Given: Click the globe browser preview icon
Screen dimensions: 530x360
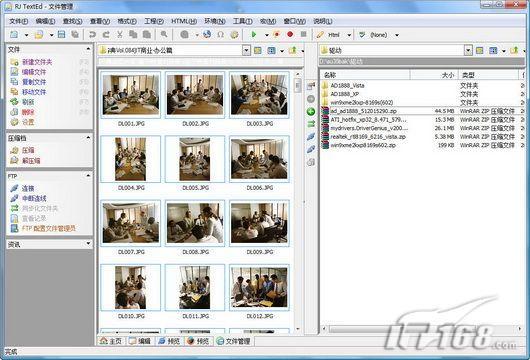Looking at the screenshot, I should tap(207, 34).
